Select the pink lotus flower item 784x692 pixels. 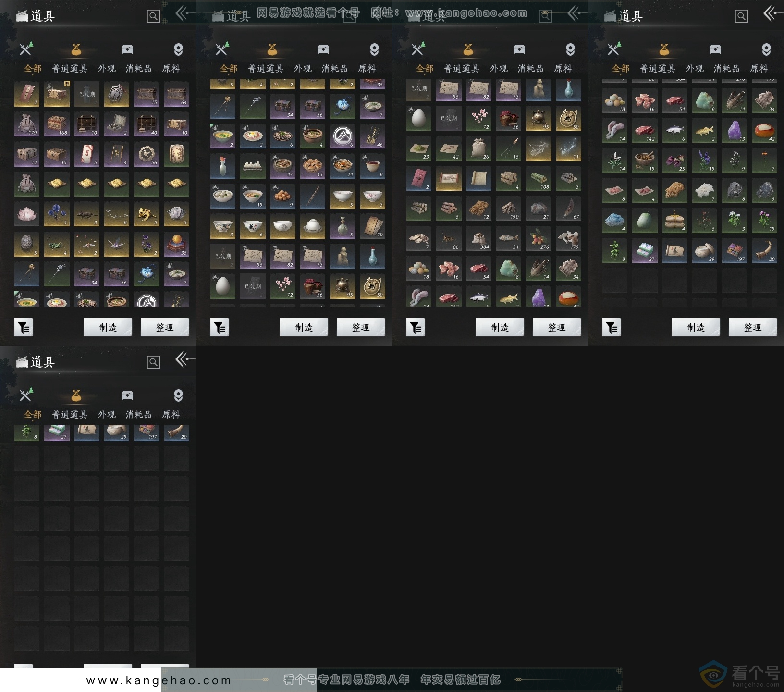click(27, 214)
